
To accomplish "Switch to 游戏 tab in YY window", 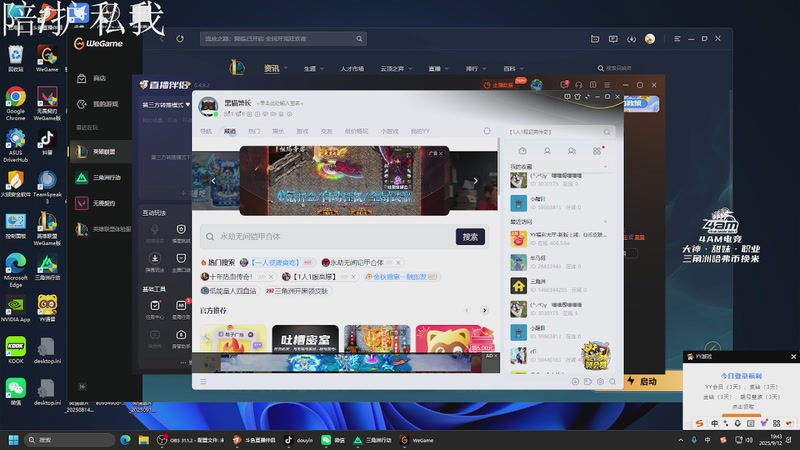I will click(303, 131).
